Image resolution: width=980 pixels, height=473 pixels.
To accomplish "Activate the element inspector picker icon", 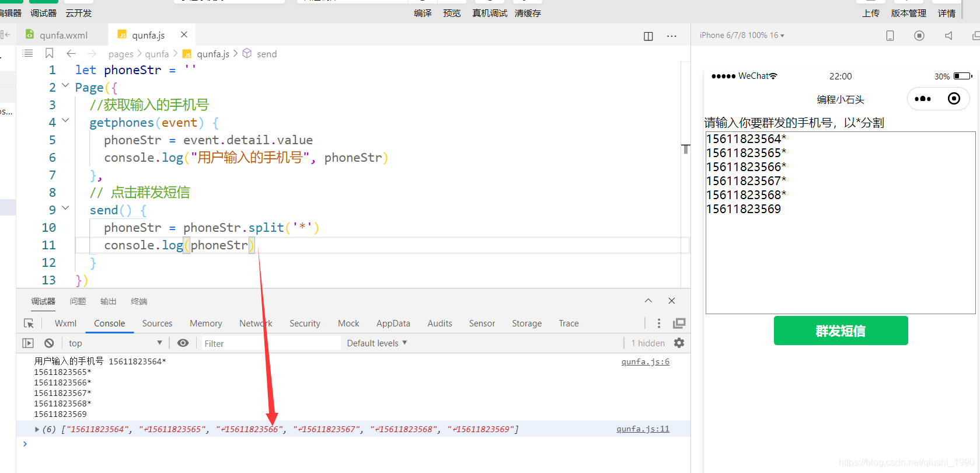I will pyautogui.click(x=29, y=323).
